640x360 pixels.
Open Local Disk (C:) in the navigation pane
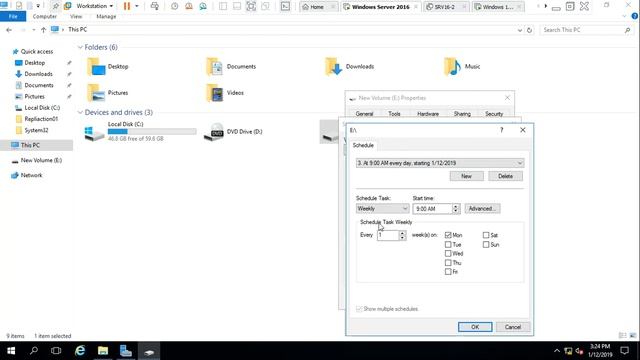click(x=42, y=108)
